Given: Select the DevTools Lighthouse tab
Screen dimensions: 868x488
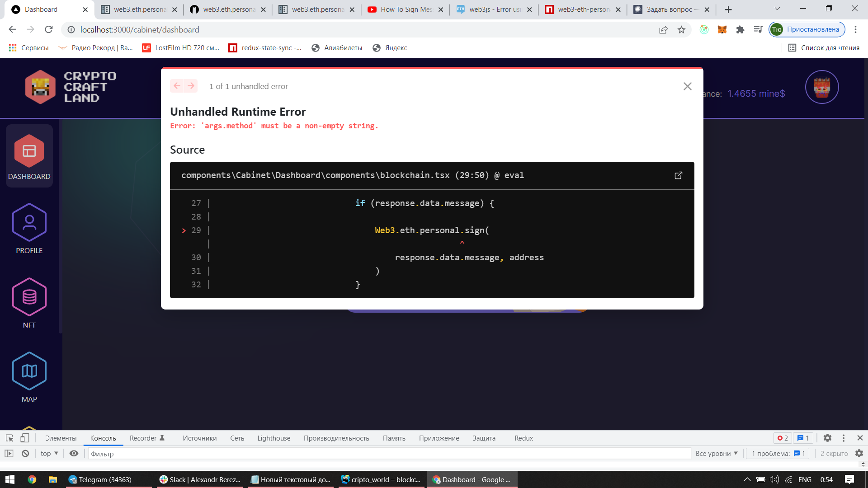Looking at the screenshot, I should click(274, 438).
